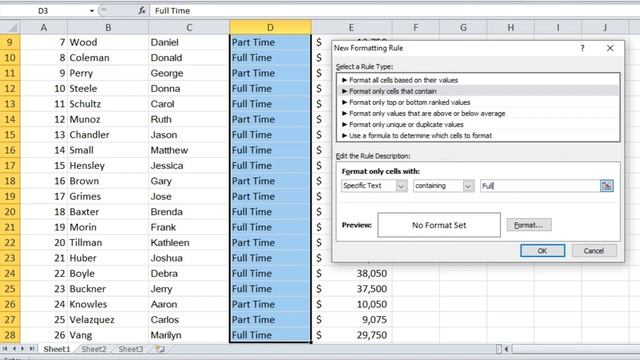Click the next sheet navigation arrow
The width and height of the screenshot is (640, 360).
click(x=22, y=349)
